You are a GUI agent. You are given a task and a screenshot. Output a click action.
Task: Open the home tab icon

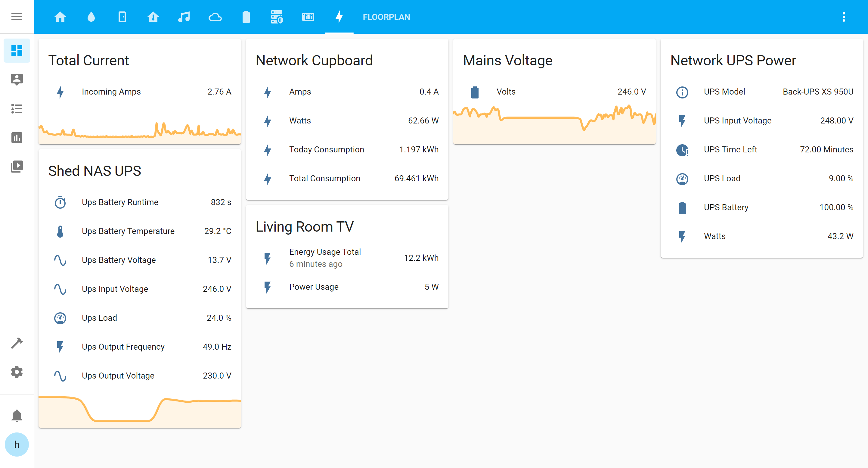[x=60, y=17]
